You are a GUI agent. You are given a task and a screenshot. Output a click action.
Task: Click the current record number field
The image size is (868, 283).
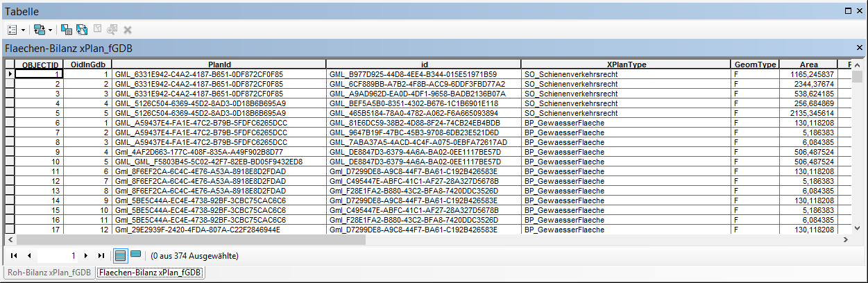tap(58, 256)
